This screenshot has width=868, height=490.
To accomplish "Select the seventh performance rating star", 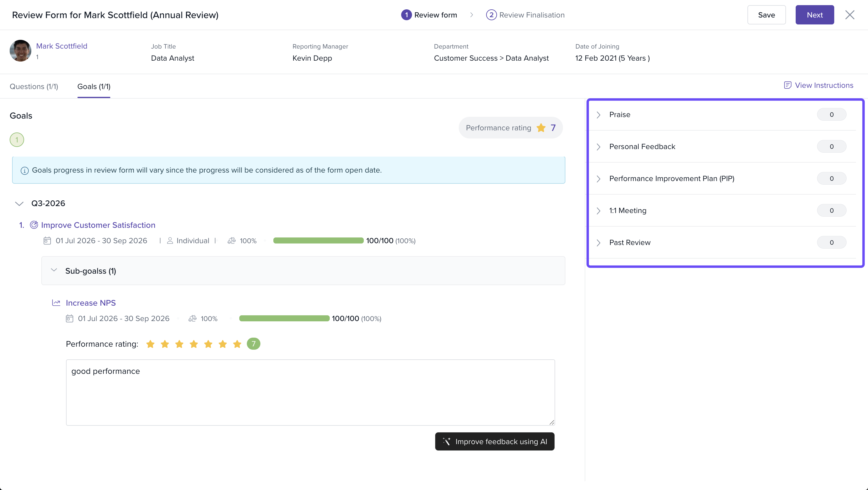I will [x=237, y=344].
